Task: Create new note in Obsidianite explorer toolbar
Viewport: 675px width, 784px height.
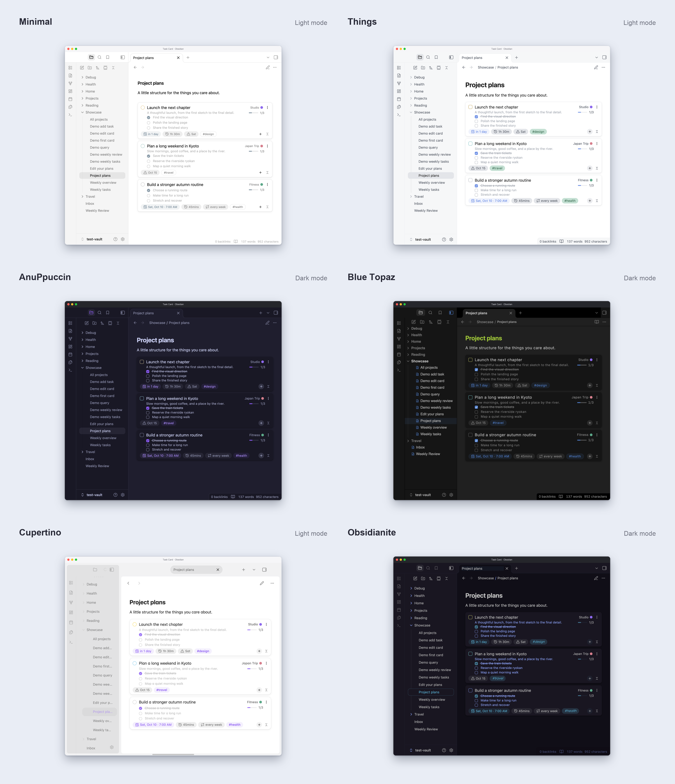Action: tap(415, 578)
